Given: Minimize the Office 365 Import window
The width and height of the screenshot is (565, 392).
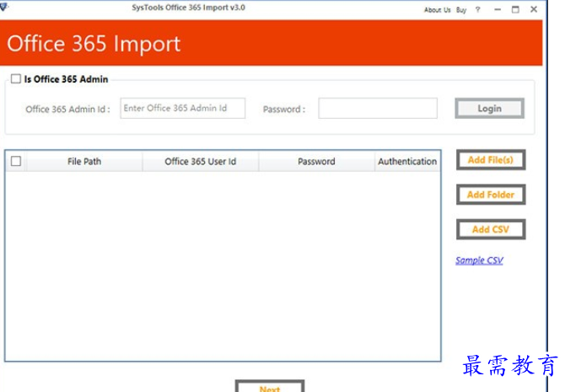Looking at the screenshot, I should pyautogui.click(x=498, y=10).
